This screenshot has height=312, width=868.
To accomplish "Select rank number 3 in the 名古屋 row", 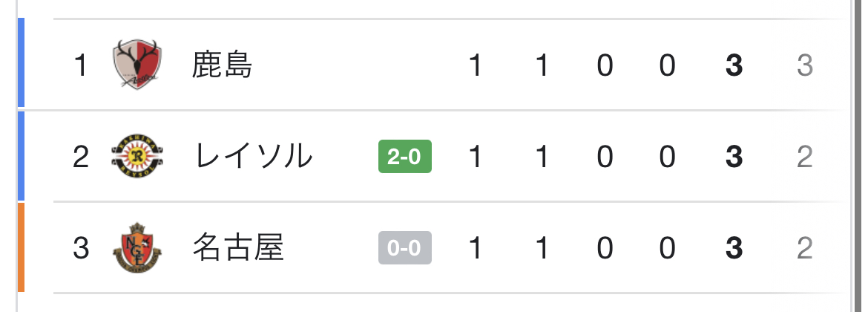I will pyautogui.click(x=81, y=247).
